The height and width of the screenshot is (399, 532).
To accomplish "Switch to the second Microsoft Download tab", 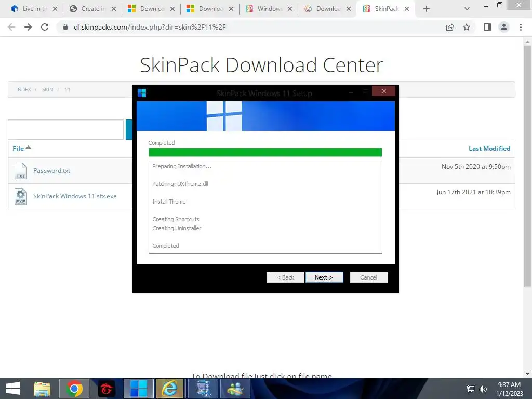I will [206, 9].
